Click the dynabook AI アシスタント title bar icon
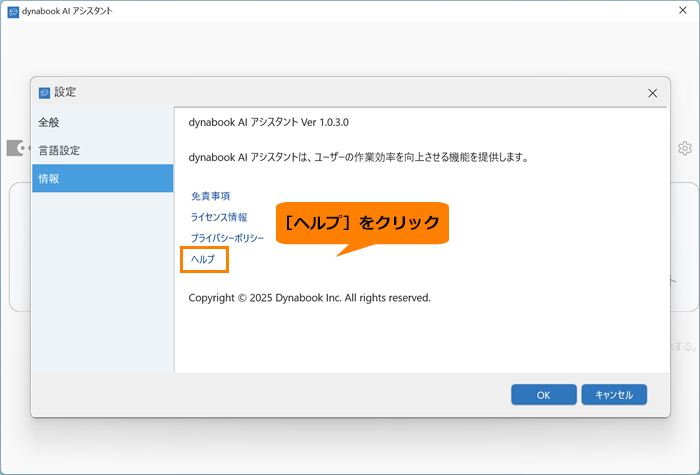This screenshot has width=700, height=475. point(13,12)
